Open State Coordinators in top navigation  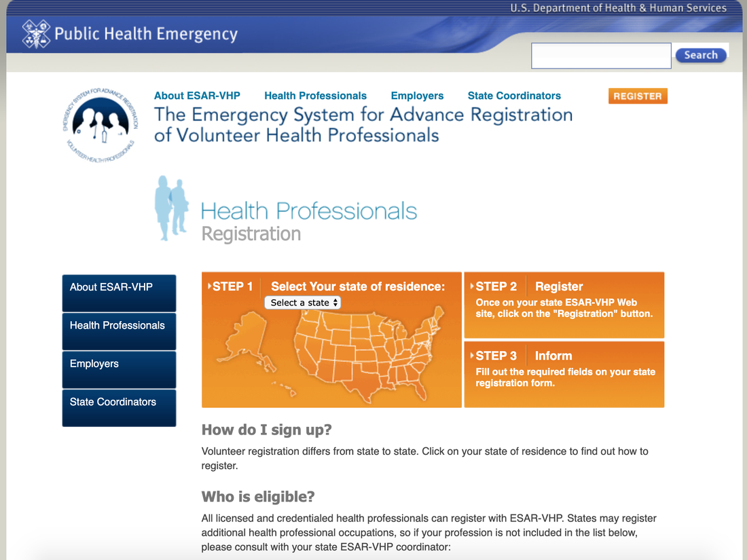515,96
